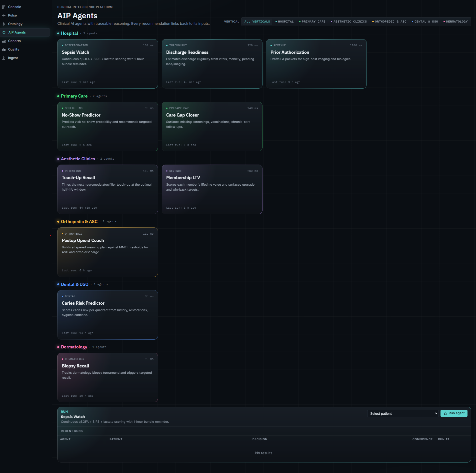Select the Care Gap Closer agent card
This screenshot has width=476, height=473.
point(212,127)
